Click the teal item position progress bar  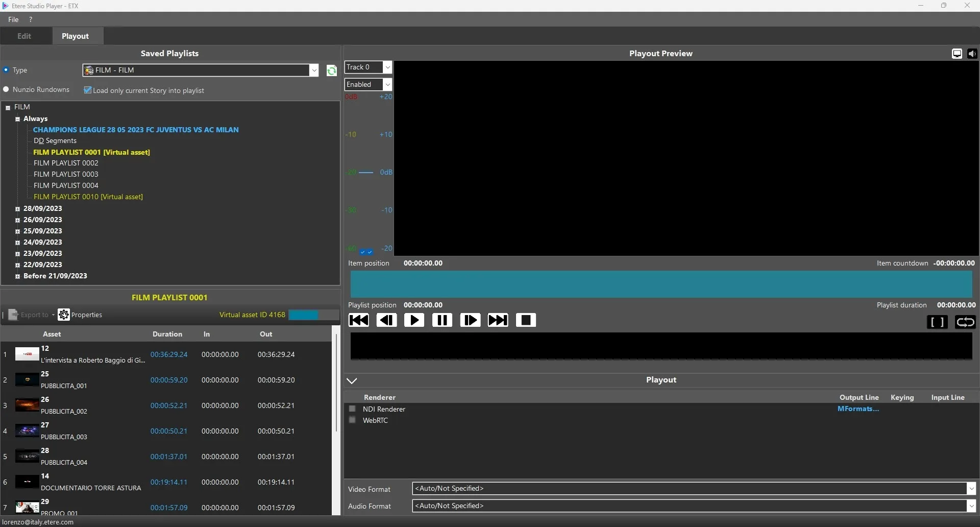tap(661, 284)
